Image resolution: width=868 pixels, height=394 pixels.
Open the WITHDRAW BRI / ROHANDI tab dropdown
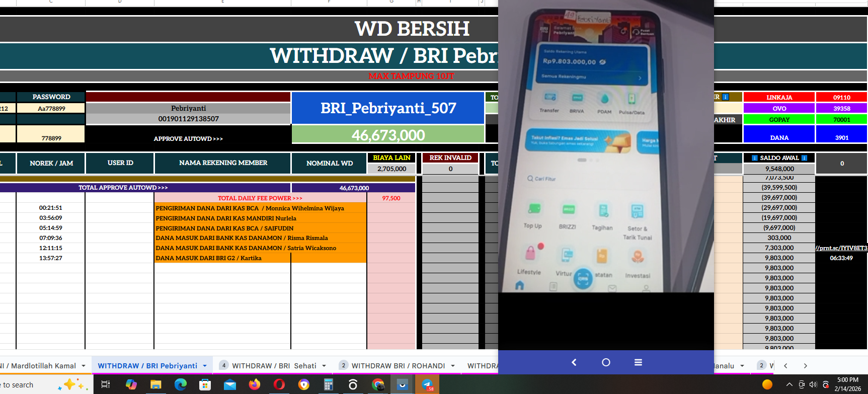pos(453,366)
